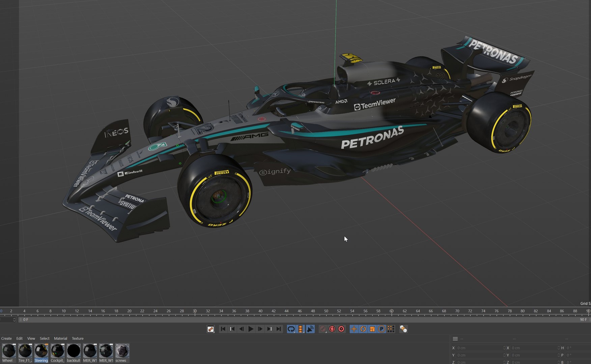Click the PETRONAS sidepod text on the car

pos(372,138)
